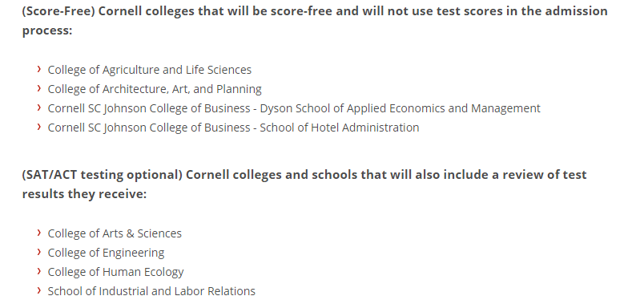This screenshot has height=300, width=644.
Task: Click the (SAT/ACT testing optional) heading label
Action: [x=103, y=175]
